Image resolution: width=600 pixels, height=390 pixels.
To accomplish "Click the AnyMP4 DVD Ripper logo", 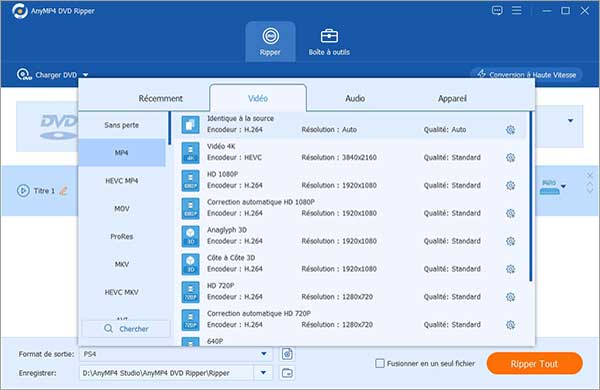I will 20,11.
